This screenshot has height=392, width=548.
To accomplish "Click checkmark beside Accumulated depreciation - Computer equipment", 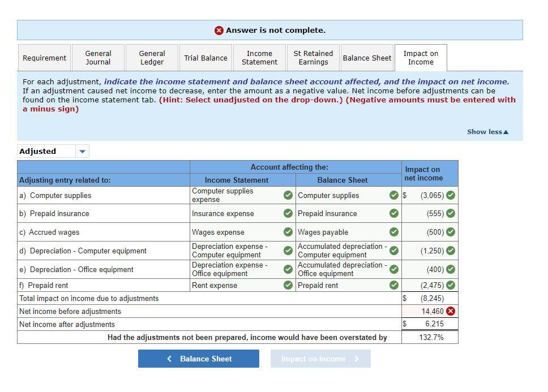I will [394, 251].
